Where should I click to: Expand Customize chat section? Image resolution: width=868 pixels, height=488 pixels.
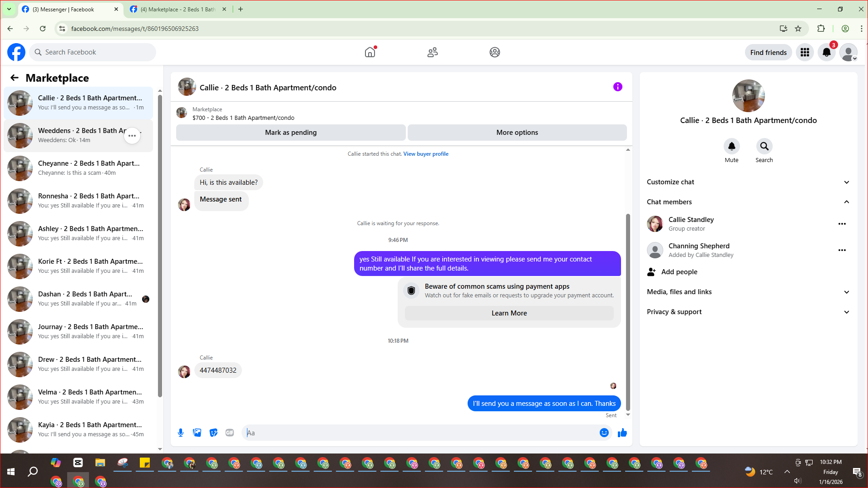[749, 182]
